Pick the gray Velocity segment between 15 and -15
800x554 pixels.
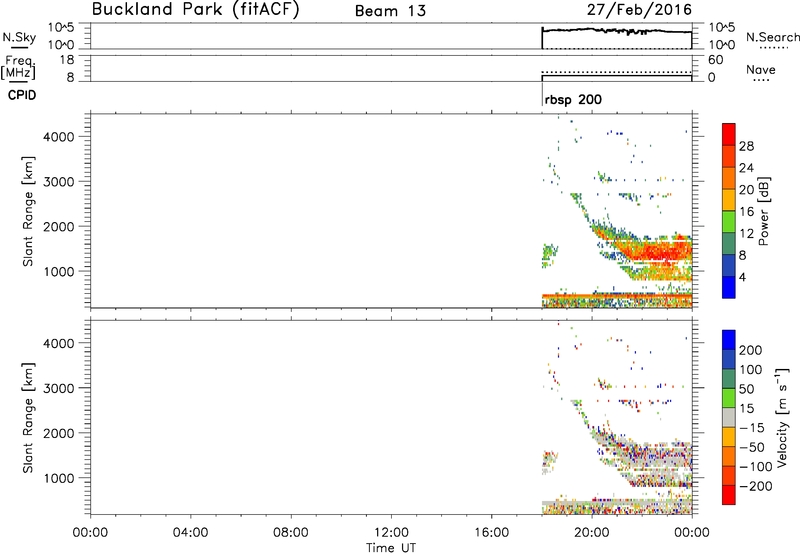click(x=729, y=417)
